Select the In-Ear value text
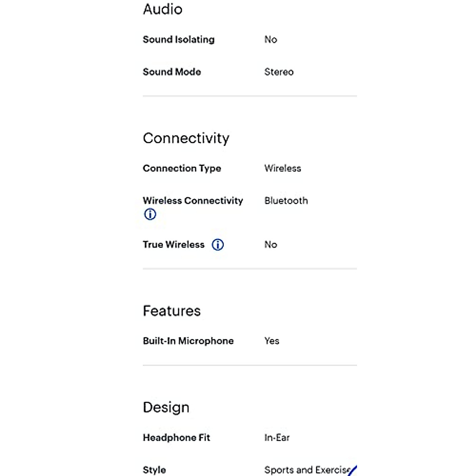Viewport: 476px width, 476px height. [277, 438]
